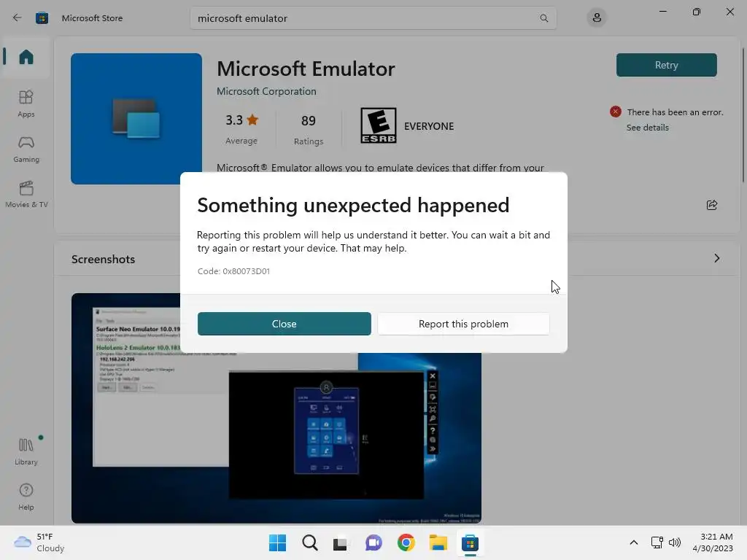Open the weather widget showing 51°F
This screenshot has height=560, width=747.
39,542
